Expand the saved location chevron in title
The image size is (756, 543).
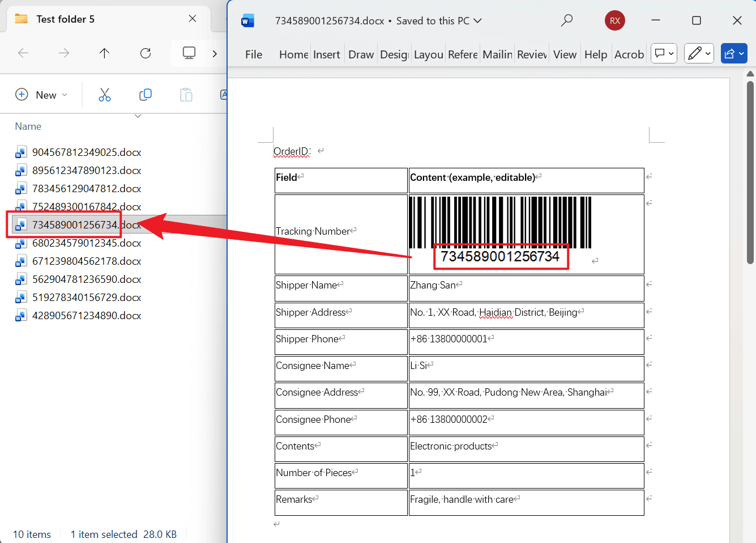click(477, 21)
